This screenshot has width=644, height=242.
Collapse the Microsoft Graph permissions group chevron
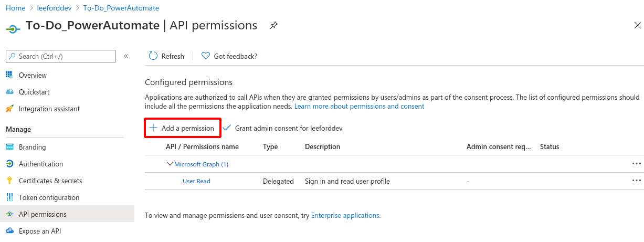[170, 164]
